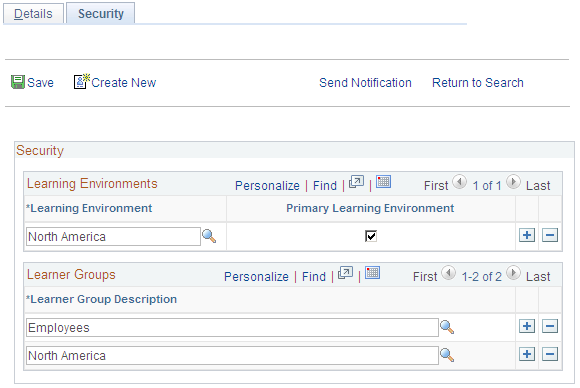Screen dimensions: 580x388
Task: Personalize the Learner Groups grid
Action: (x=256, y=276)
